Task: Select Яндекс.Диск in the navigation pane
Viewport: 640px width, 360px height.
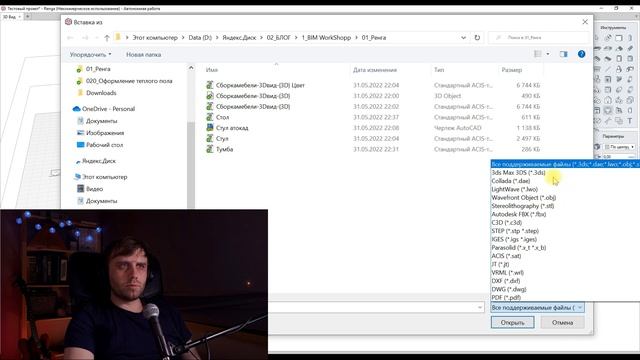Action: 99,161
